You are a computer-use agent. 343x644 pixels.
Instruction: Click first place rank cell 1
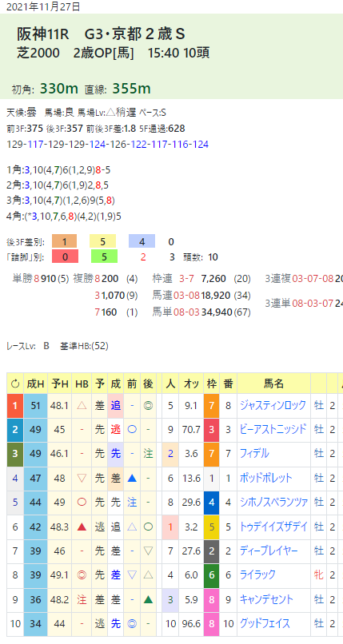click(x=15, y=406)
